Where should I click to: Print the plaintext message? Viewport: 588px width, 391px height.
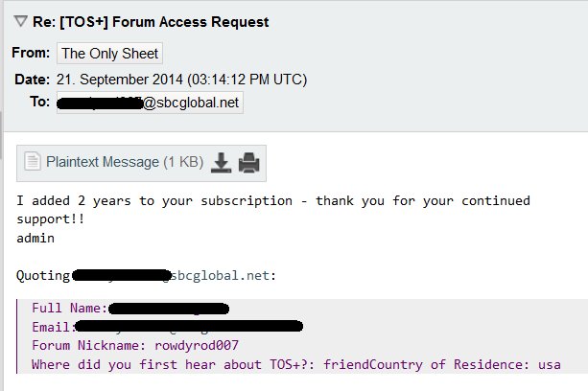click(x=249, y=163)
